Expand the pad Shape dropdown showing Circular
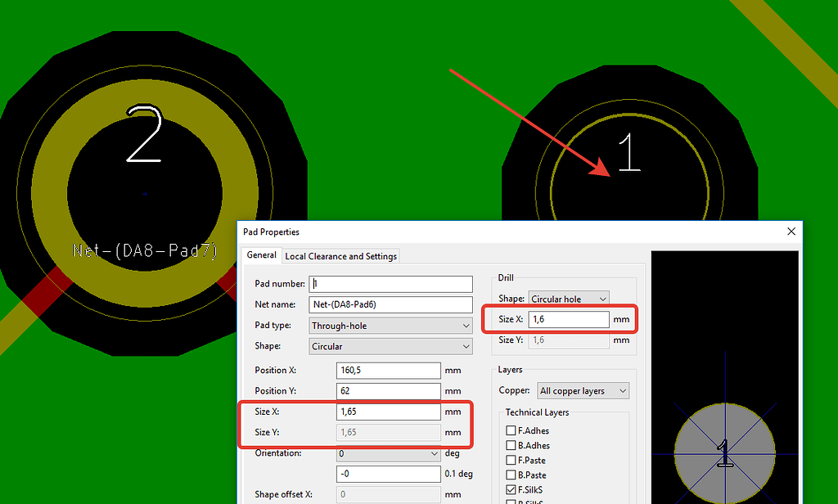 click(391, 346)
